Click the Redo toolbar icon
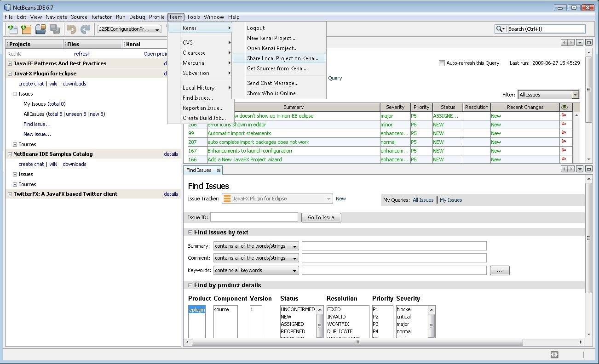 [86, 29]
